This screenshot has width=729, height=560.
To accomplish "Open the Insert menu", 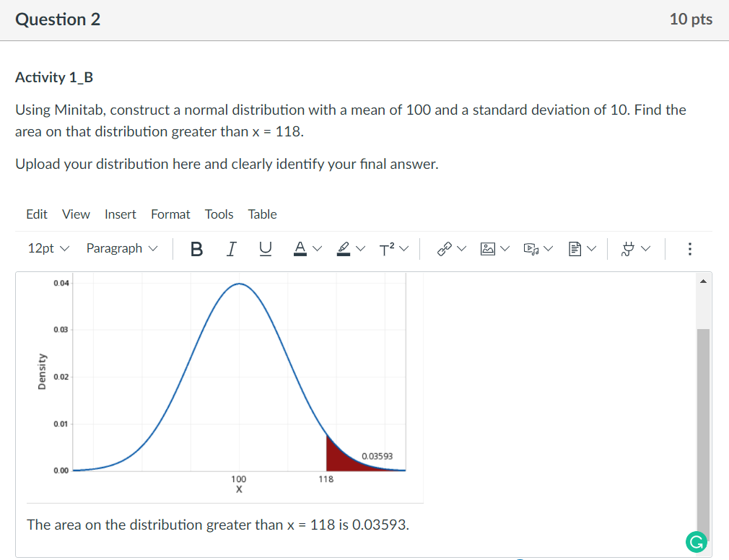I will click(x=120, y=214).
